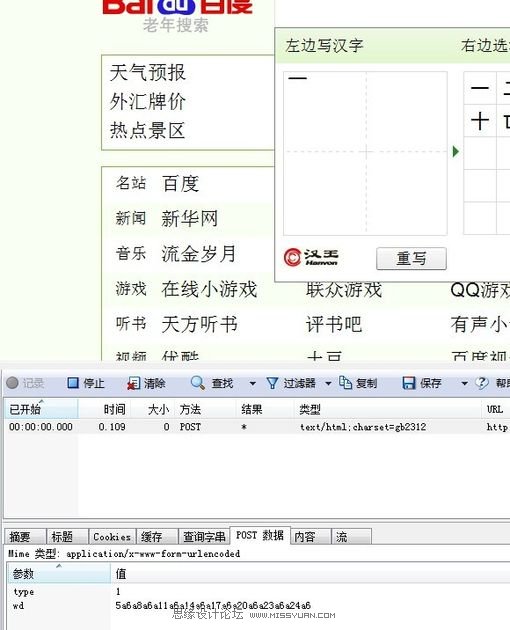Click the Record (记录) icon
This screenshot has width=510, height=630.
(12, 383)
